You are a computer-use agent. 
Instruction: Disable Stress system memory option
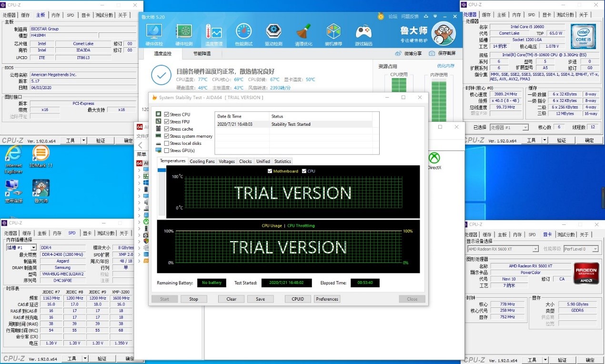point(167,136)
